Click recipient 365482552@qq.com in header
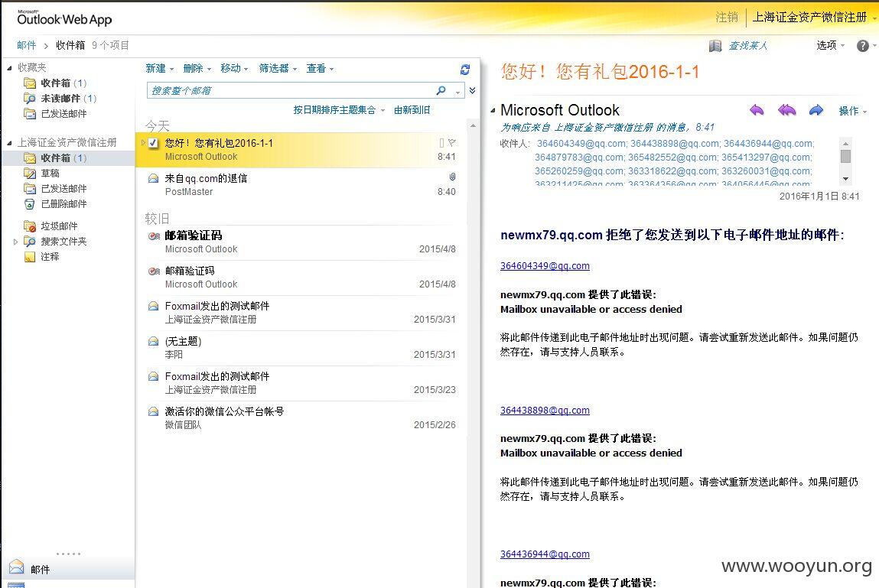 (672, 158)
